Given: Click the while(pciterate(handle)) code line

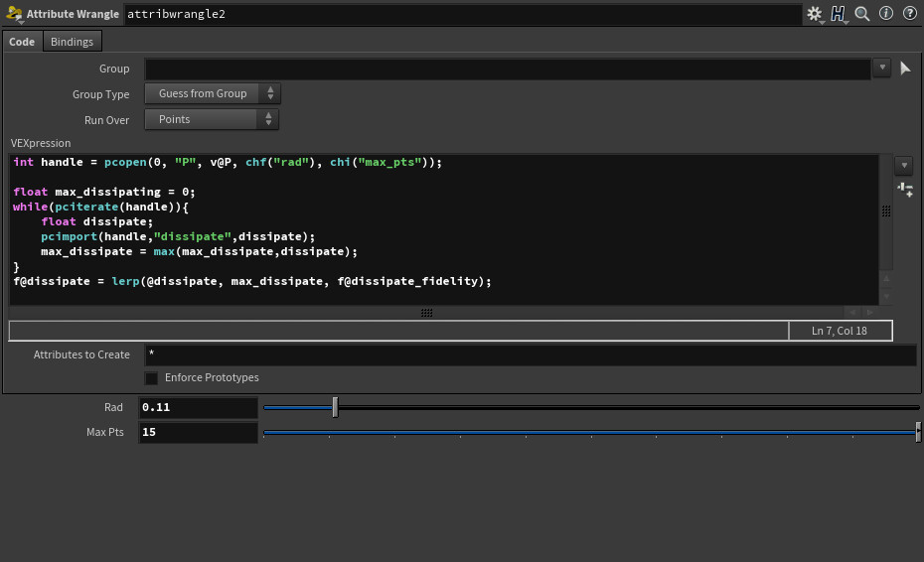Looking at the screenshot, I should pyautogui.click(x=100, y=208).
